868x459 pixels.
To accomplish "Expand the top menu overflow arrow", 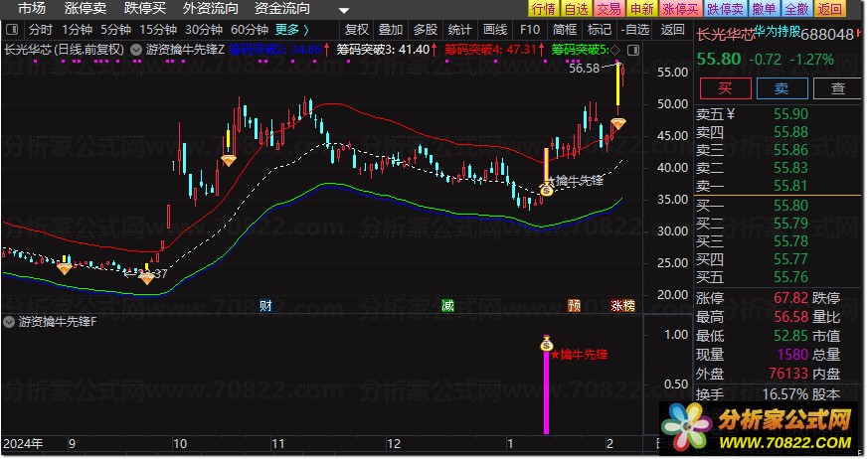I will (x=344, y=10).
